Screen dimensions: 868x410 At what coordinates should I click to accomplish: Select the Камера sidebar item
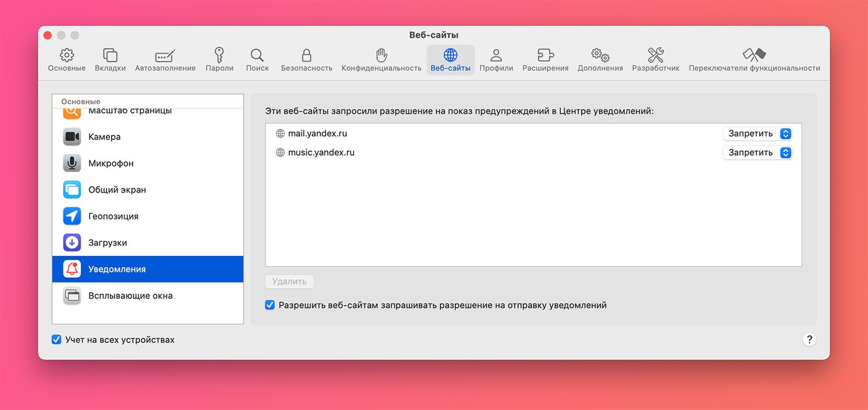[x=148, y=137]
